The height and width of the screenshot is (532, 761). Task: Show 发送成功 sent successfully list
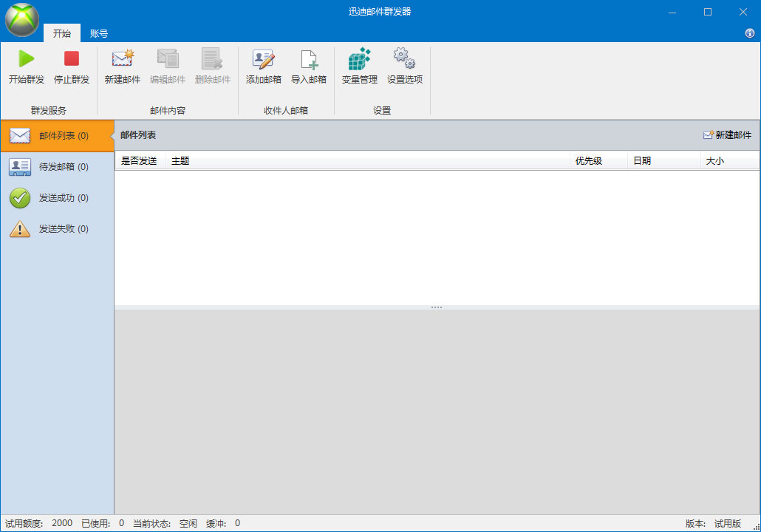point(52,197)
